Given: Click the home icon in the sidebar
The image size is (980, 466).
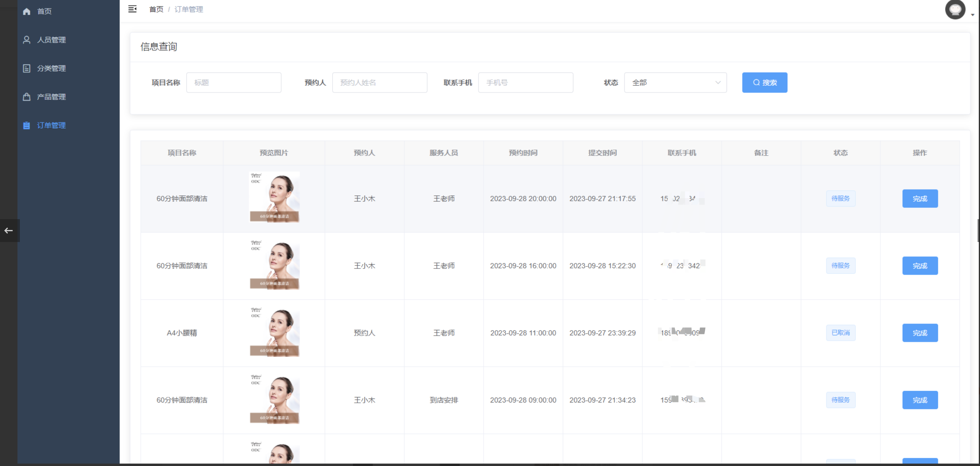Looking at the screenshot, I should click(x=26, y=11).
